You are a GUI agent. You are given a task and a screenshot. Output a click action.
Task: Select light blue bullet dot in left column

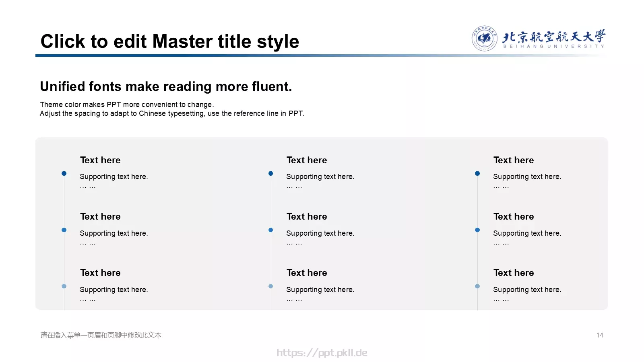click(x=64, y=286)
